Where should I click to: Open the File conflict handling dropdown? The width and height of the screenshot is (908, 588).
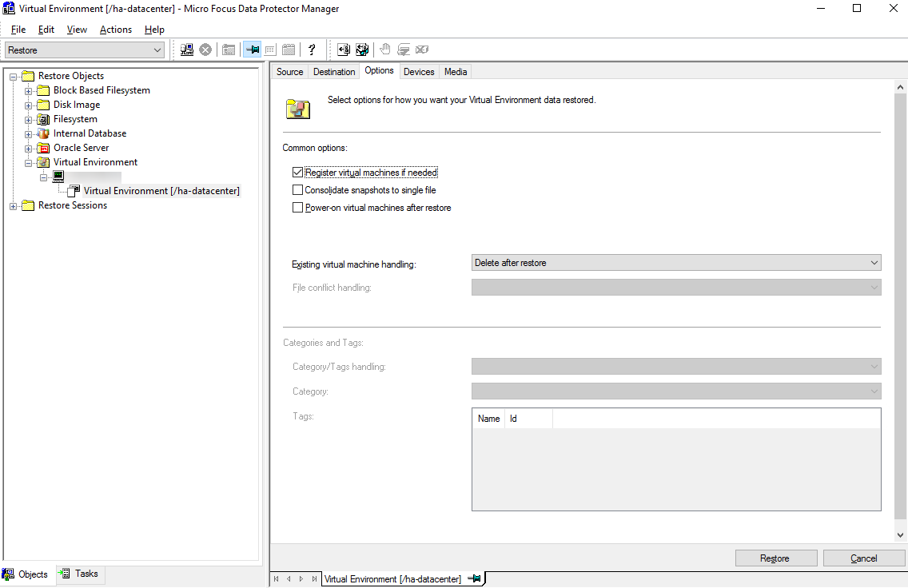pyautogui.click(x=676, y=287)
